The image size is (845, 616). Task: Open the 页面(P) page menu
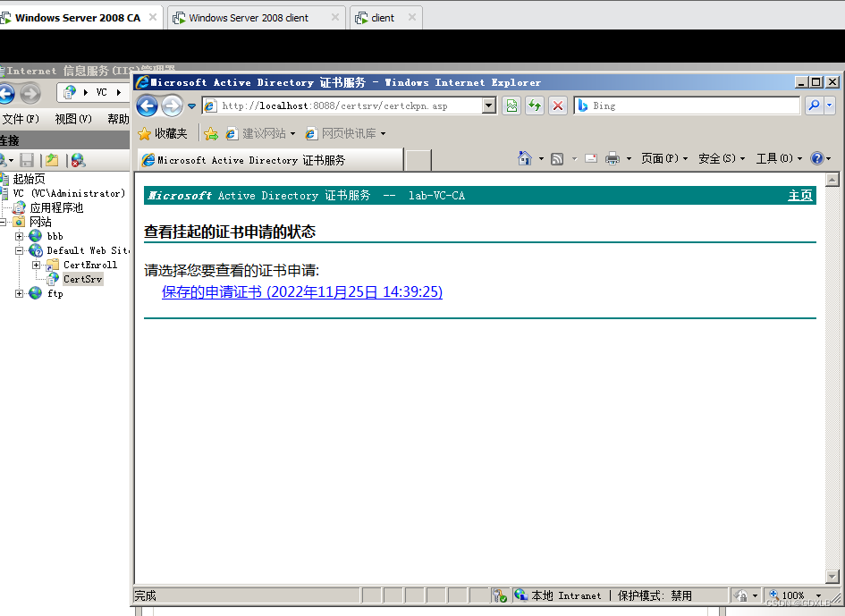[664, 158]
